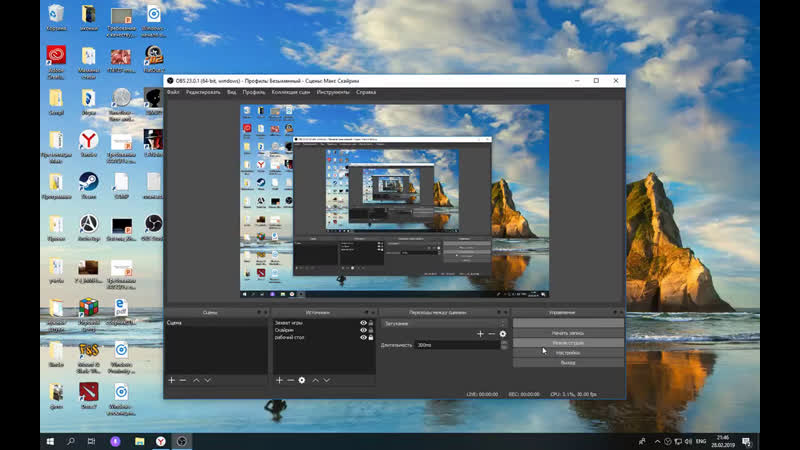Open the Справка menu
Image resolution: width=800 pixels, height=450 pixels.
pos(366,92)
